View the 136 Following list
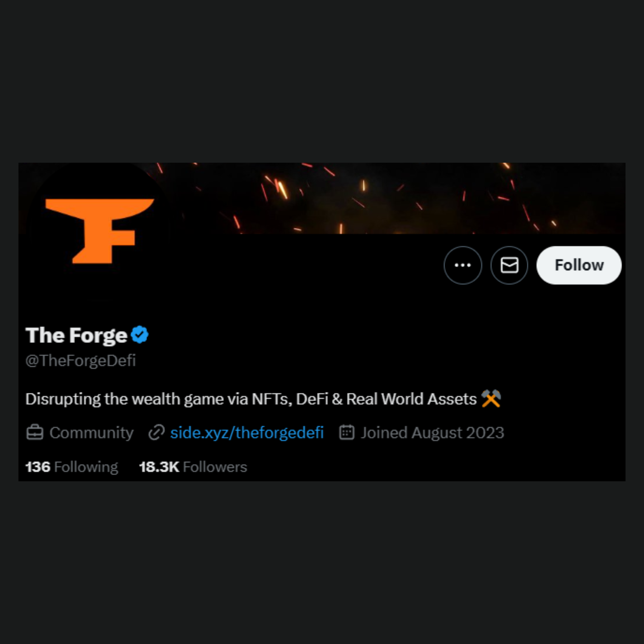Screen dimensions: 644x644 click(72, 467)
